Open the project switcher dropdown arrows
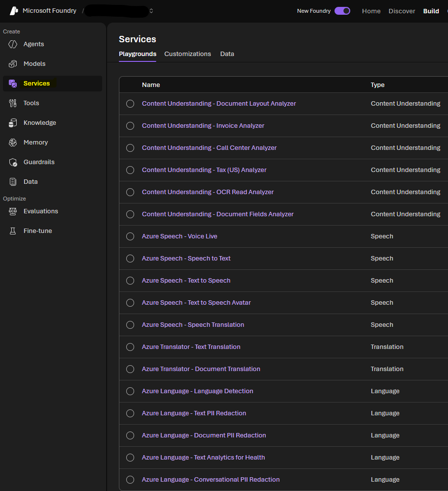The image size is (448, 491). click(x=151, y=11)
